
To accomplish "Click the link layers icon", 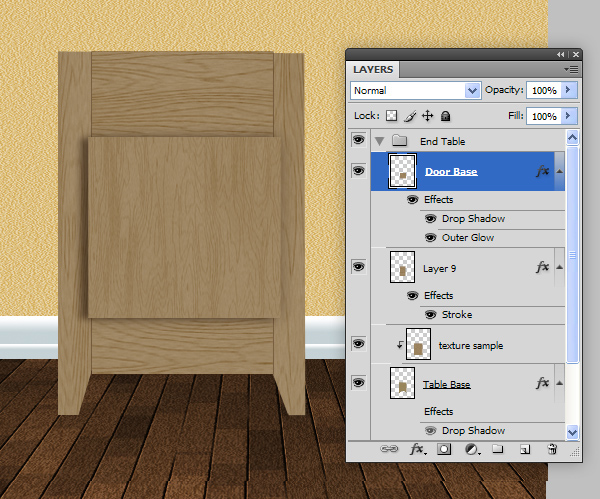I will (x=391, y=451).
